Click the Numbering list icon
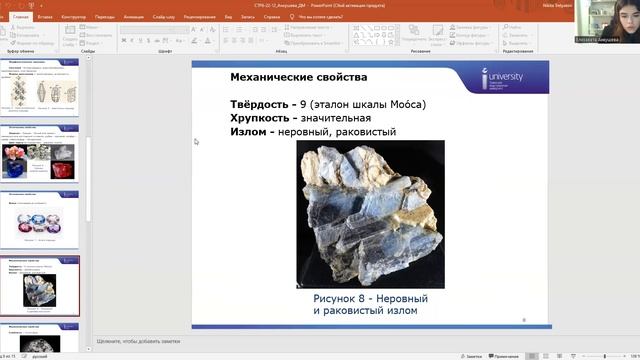 (x=240, y=30)
